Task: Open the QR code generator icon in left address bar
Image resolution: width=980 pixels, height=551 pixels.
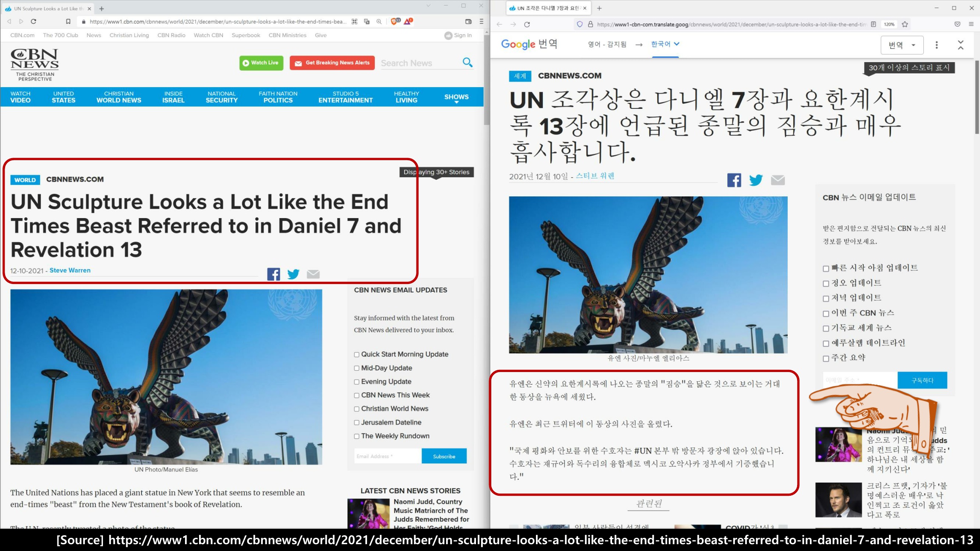Action: click(354, 21)
